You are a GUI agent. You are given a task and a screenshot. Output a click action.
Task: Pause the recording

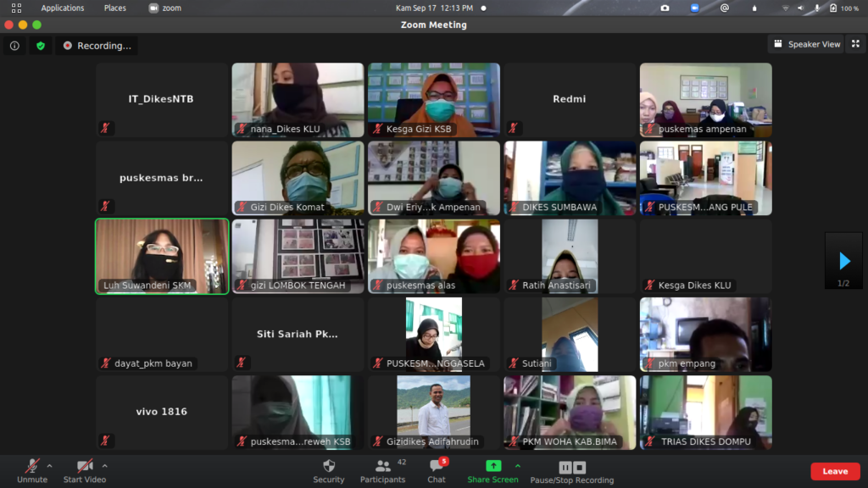(x=565, y=467)
